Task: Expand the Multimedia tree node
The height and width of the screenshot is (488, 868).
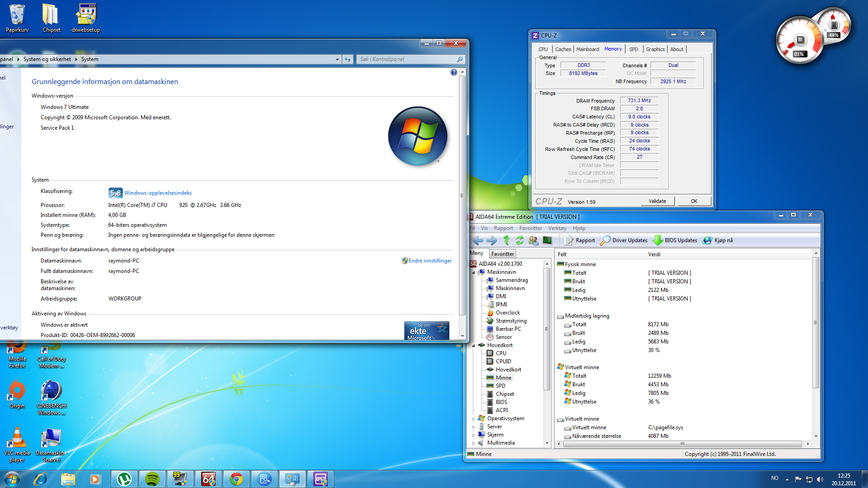Action: click(474, 443)
